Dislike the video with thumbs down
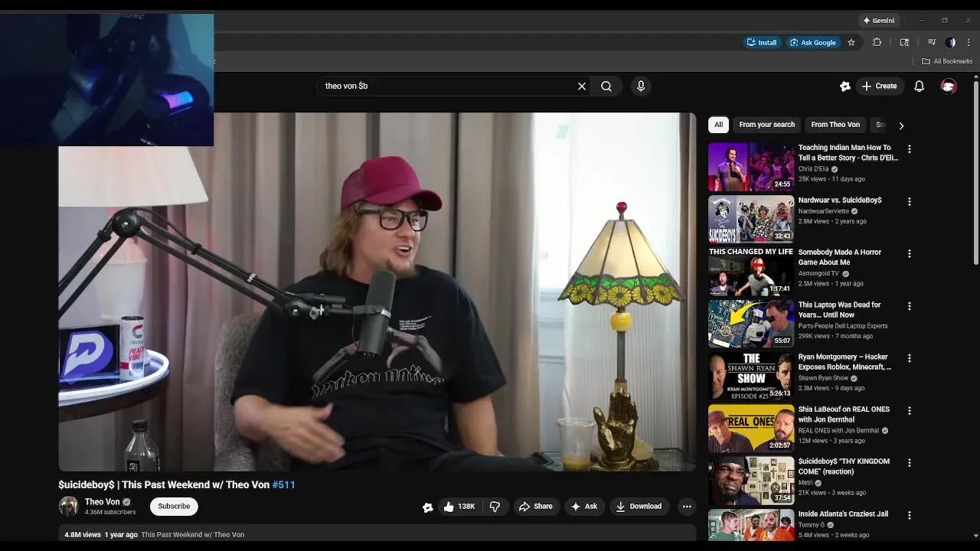This screenshot has height=551, width=980. [495, 507]
